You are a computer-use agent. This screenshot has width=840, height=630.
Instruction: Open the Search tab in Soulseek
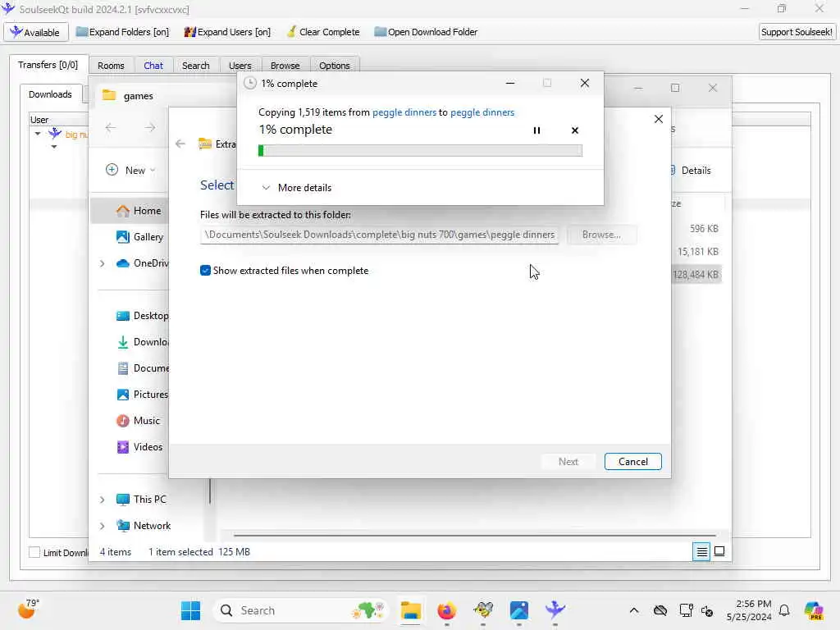195,66
